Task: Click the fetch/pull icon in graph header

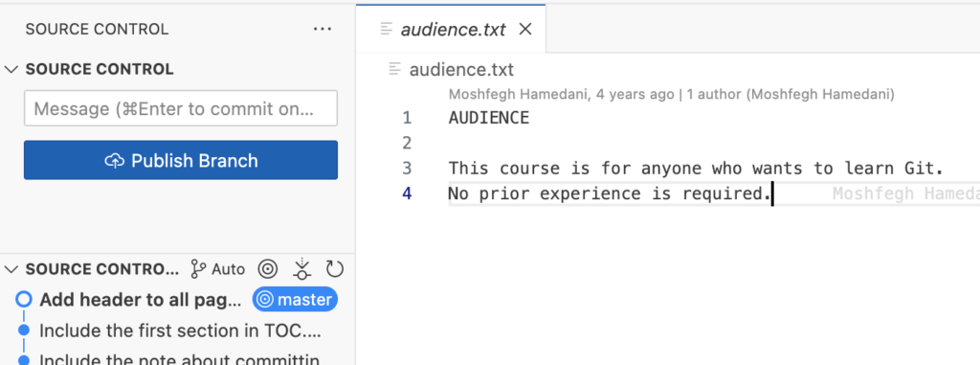Action: coord(302,269)
